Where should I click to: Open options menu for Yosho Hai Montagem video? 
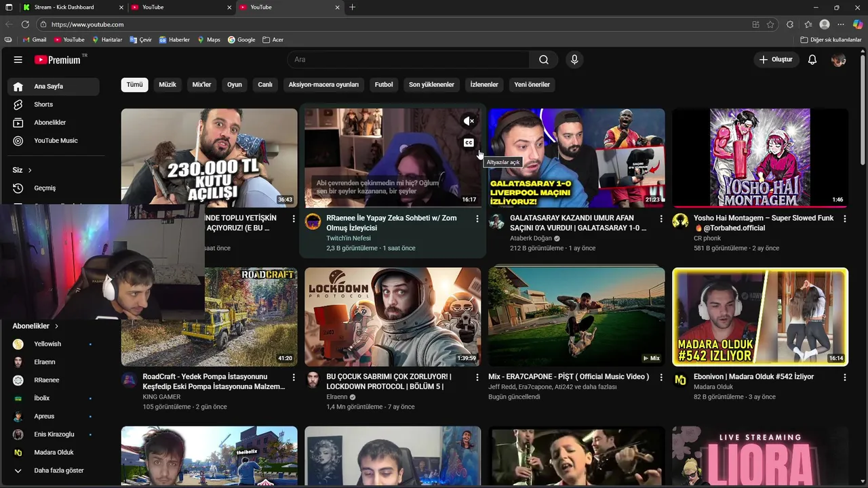(845, 218)
